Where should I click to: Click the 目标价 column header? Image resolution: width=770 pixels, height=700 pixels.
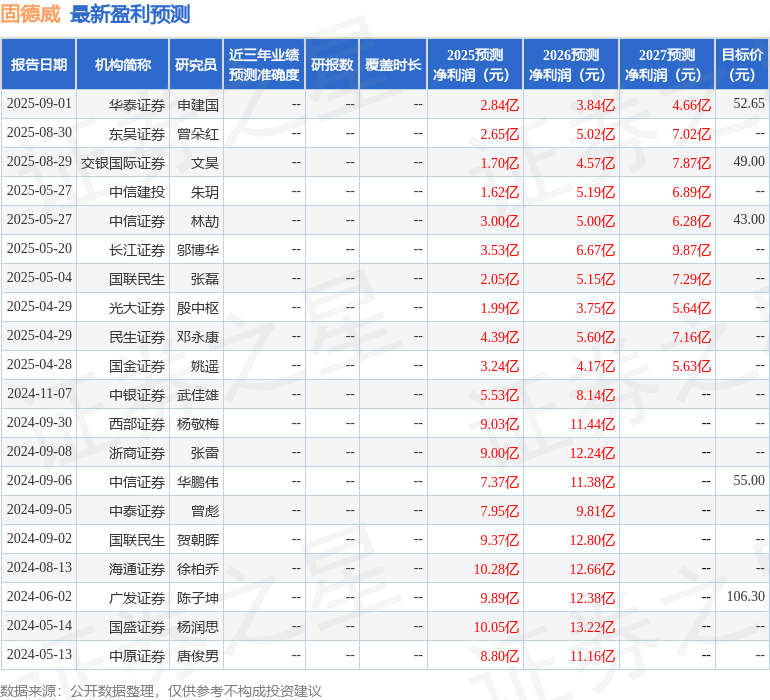coord(742,65)
